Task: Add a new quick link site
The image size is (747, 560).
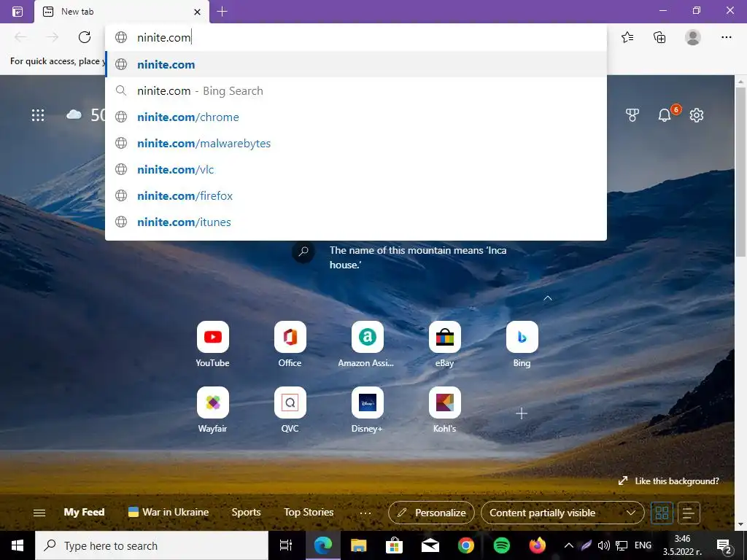Action: point(522,413)
